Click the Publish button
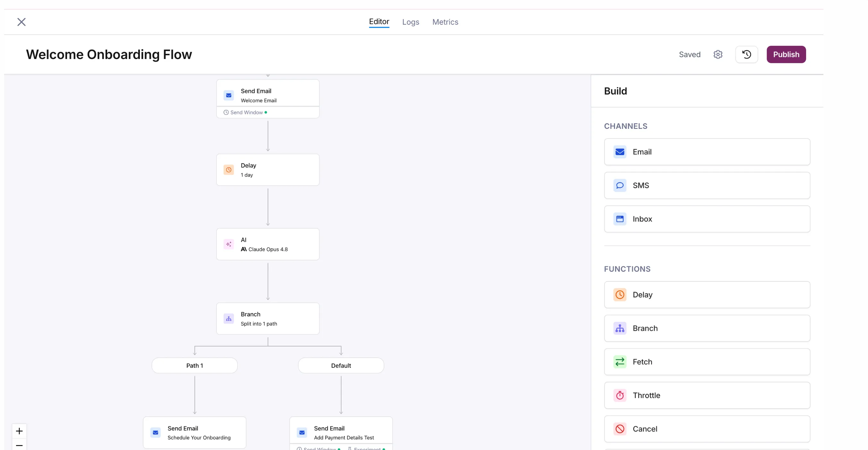Image resolution: width=868 pixels, height=450 pixels. tap(786, 54)
